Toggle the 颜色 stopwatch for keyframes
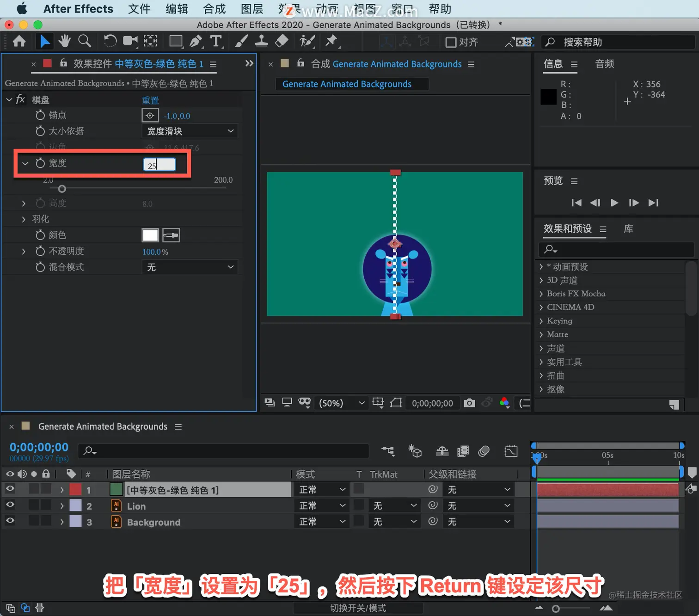The width and height of the screenshot is (699, 616). tap(40, 235)
